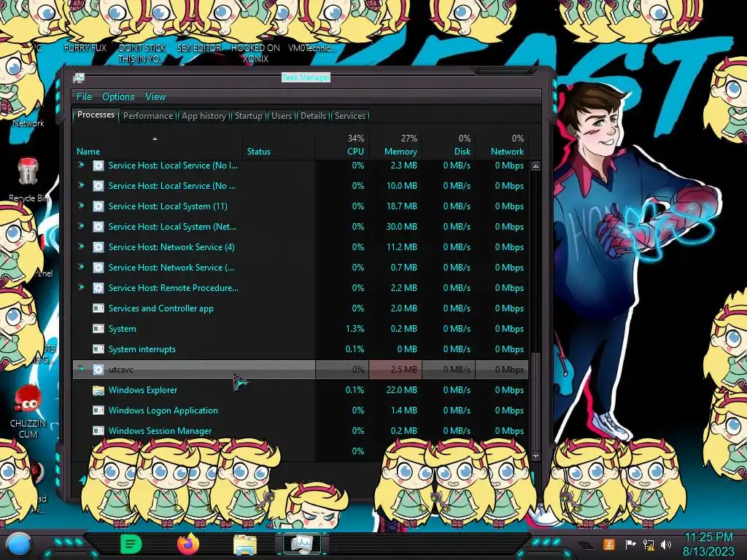The image size is (747, 560).
Task: Click the gear icon beside Service Host: Remote Procedure
Action: pos(98,288)
